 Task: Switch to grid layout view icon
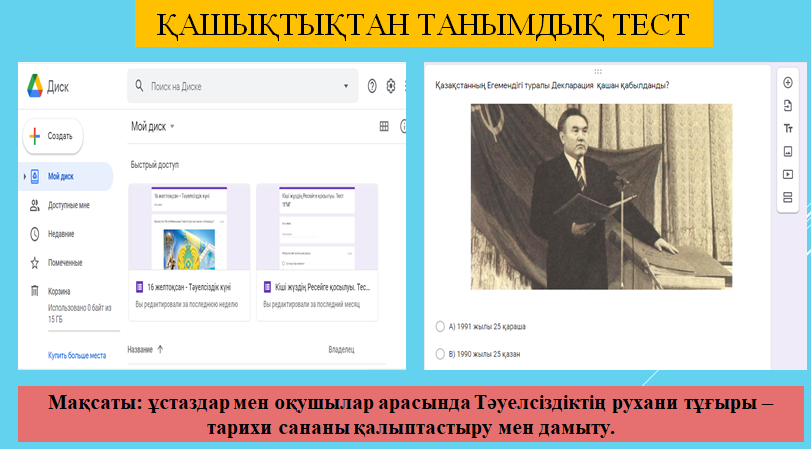pyautogui.click(x=384, y=126)
